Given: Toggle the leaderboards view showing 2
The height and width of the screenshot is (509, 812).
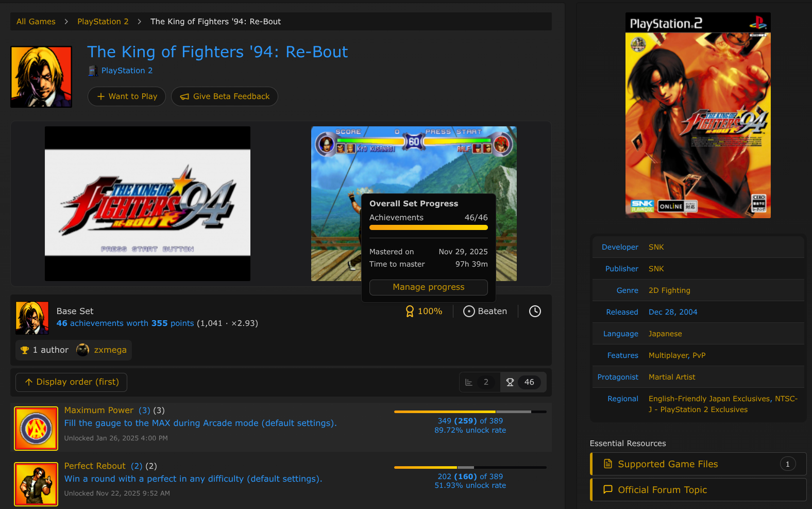Looking at the screenshot, I should 479,382.
